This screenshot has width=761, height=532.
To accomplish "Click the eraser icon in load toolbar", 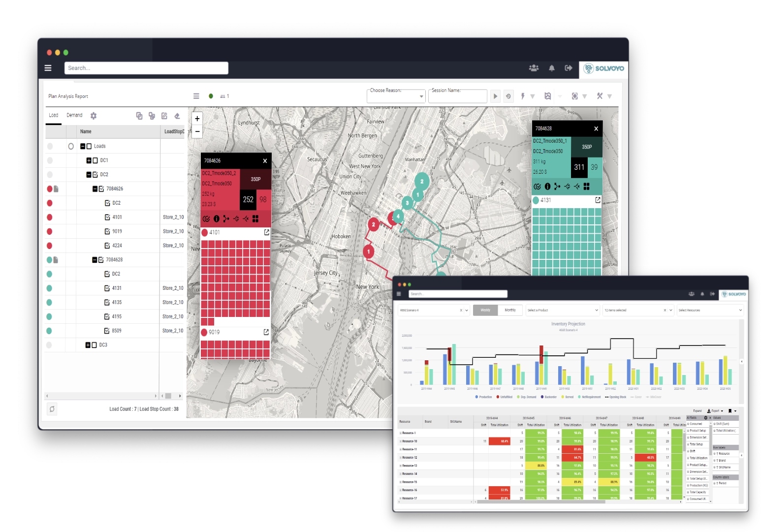I will [177, 116].
